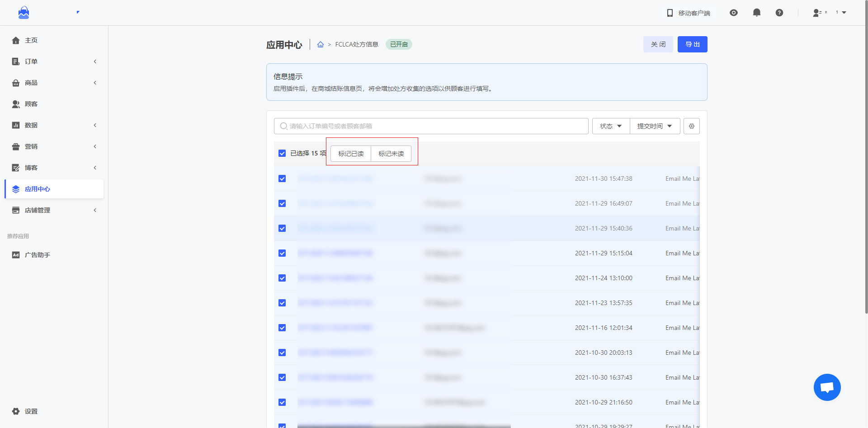The image size is (868, 428).
Task: Click the notification bell icon
Action: pos(756,13)
